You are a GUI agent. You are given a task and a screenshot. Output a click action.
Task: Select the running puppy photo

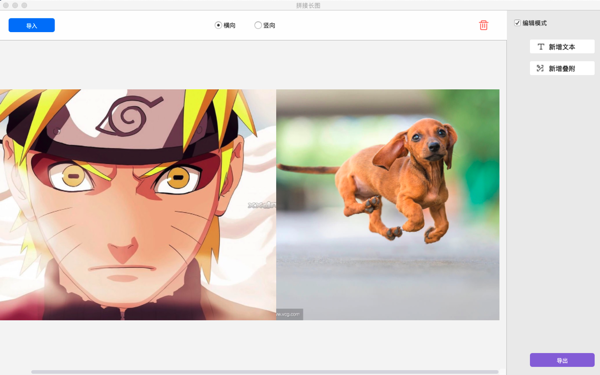pyautogui.click(x=388, y=205)
